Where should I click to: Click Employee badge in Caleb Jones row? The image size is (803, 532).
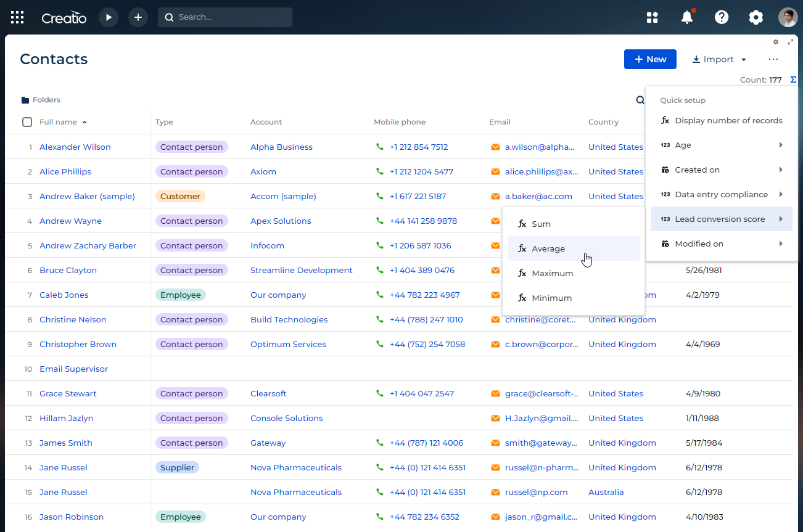pos(181,295)
